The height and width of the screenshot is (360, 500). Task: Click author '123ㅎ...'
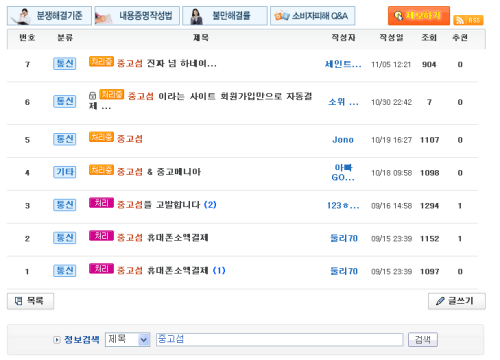click(343, 206)
